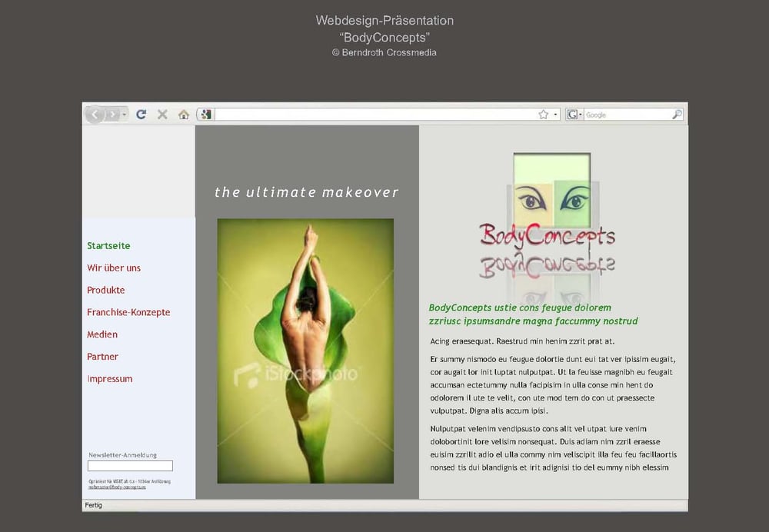The height and width of the screenshot is (532, 769).
Task: Navigate to Medien
Action: pos(102,334)
